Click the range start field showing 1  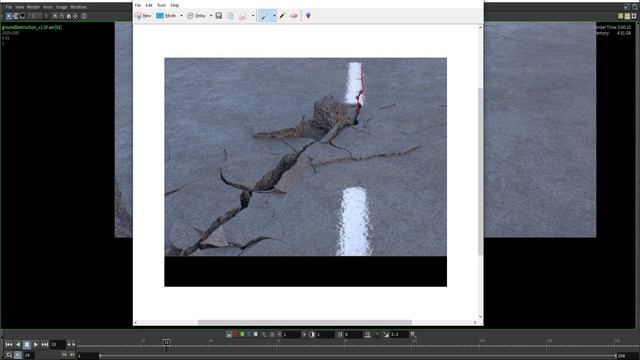(x=87, y=356)
